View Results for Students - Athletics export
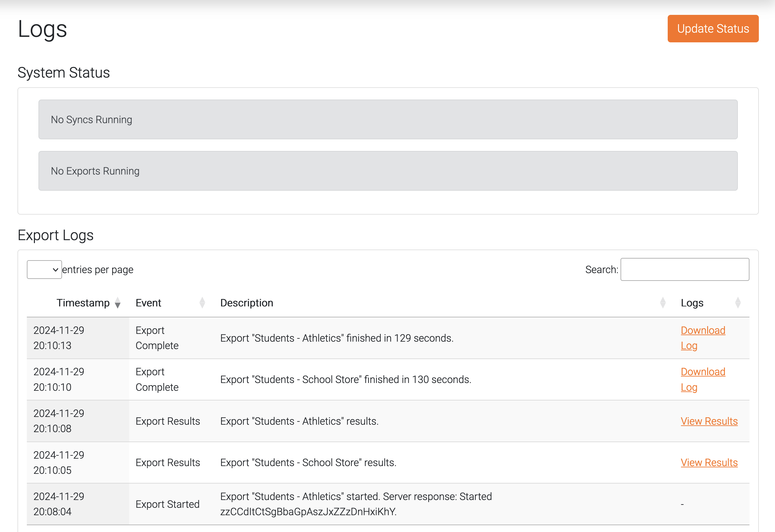This screenshot has height=532, width=775. click(709, 421)
